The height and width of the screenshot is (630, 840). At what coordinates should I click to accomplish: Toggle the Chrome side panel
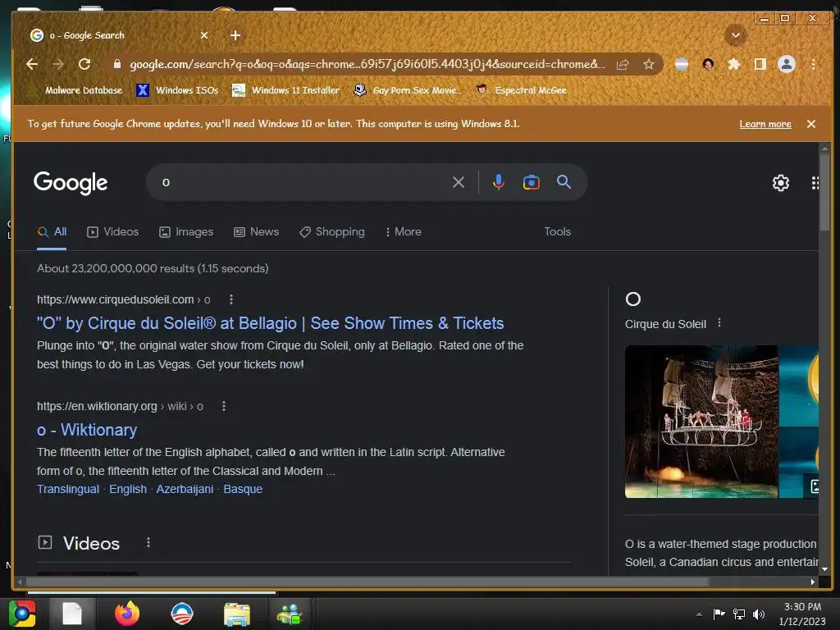(x=760, y=64)
